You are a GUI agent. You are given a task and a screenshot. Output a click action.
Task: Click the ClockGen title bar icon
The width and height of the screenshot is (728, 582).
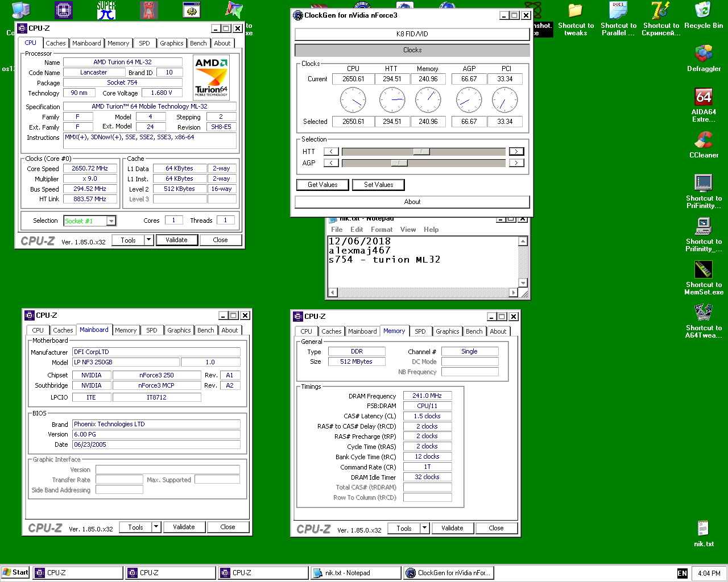click(298, 15)
